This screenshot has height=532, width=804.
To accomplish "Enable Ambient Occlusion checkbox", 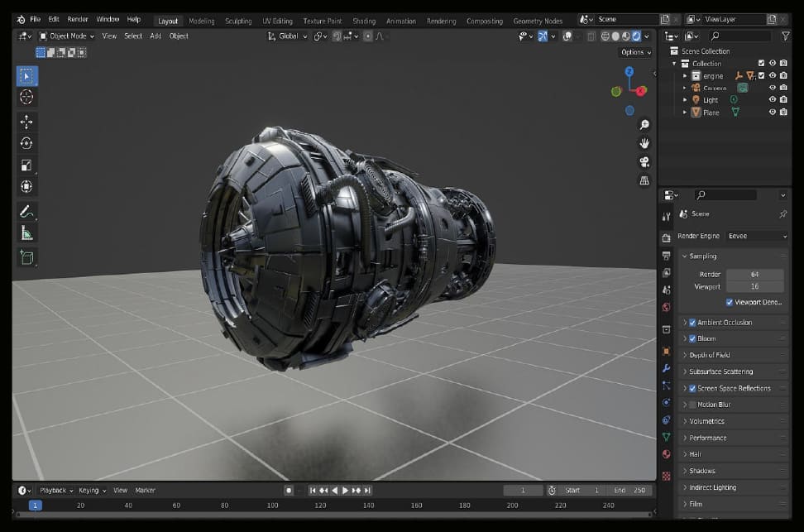I will click(x=692, y=323).
